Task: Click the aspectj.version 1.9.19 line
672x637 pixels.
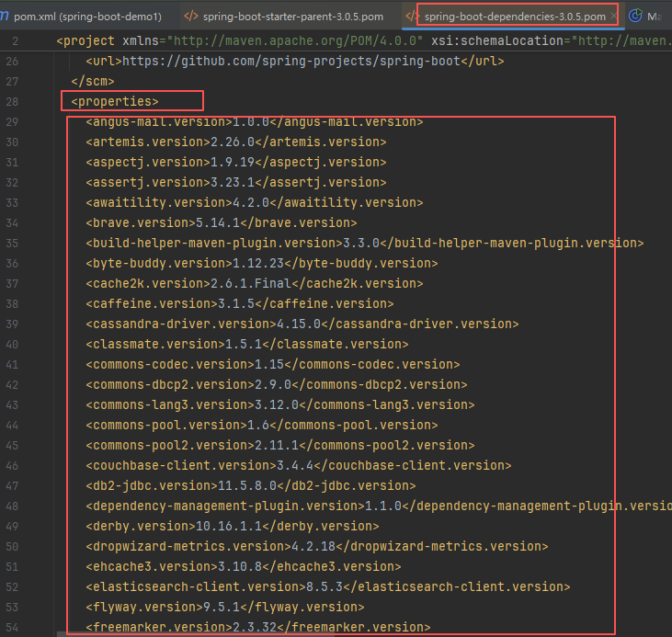Action: (x=235, y=162)
